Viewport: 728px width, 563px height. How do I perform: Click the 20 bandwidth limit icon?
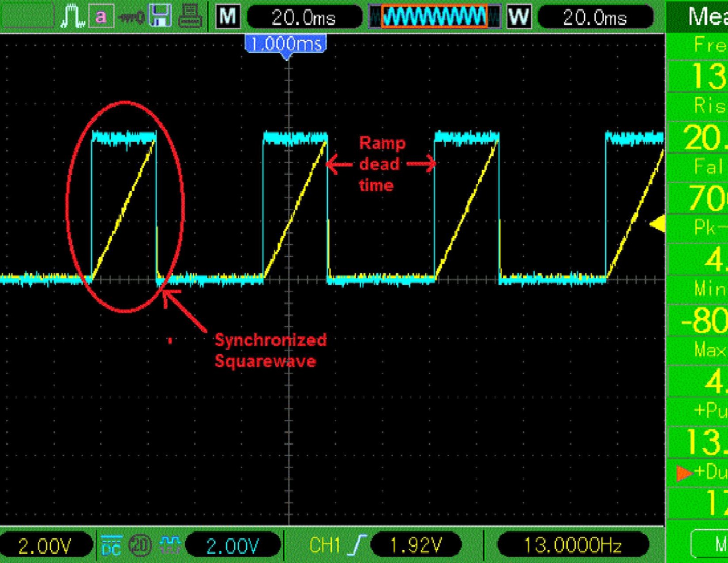[x=140, y=545]
